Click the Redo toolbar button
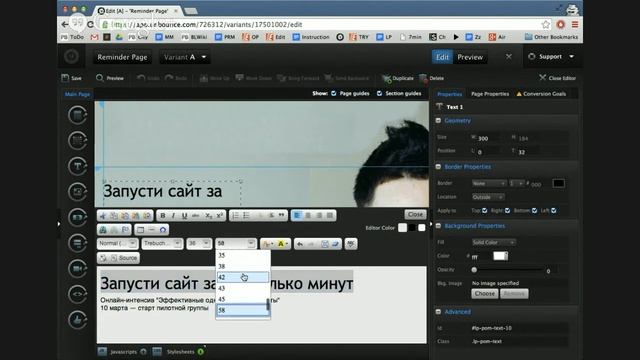The height and width of the screenshot is (360, 640). click(x=176, y=78)
